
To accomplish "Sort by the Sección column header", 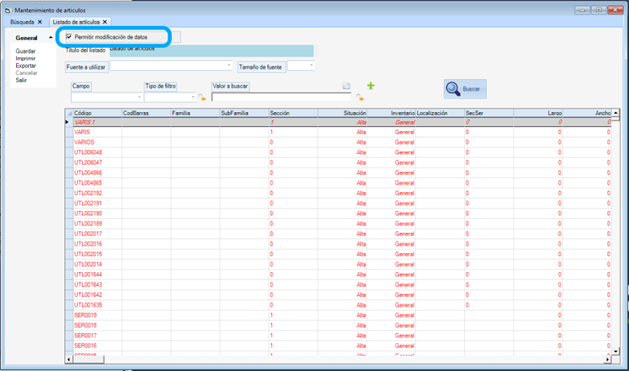I will pos(293,113).
